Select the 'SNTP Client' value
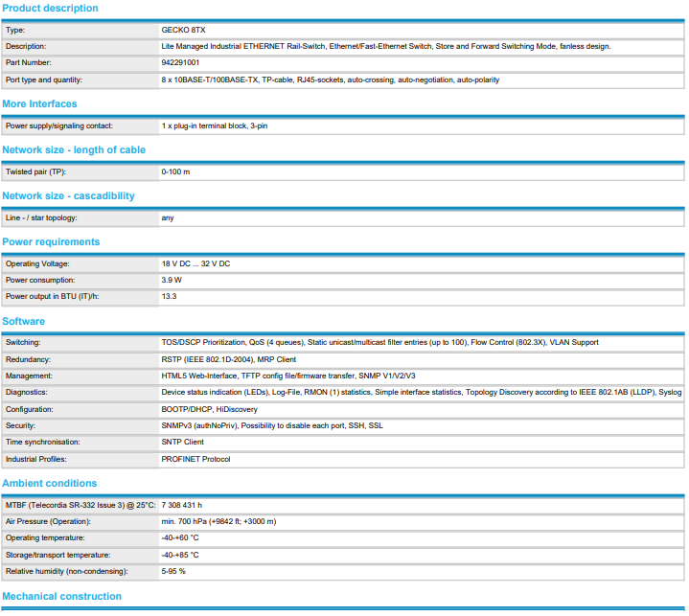Image resolution: width=689 pixels, height=616 pixels. point(183,442)
